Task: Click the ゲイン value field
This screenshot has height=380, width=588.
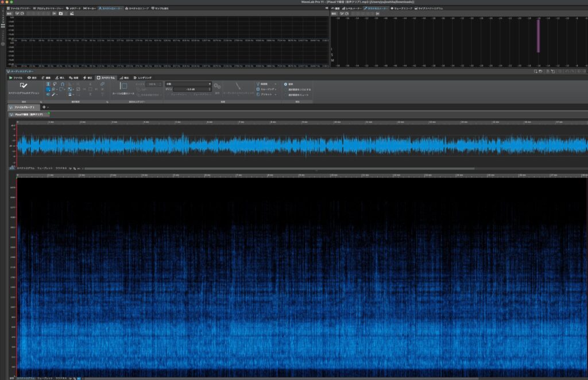Action: click(x=191, y=89)
